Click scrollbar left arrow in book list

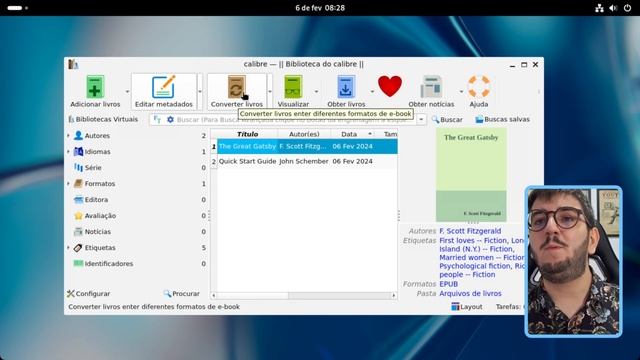[214, 295]
